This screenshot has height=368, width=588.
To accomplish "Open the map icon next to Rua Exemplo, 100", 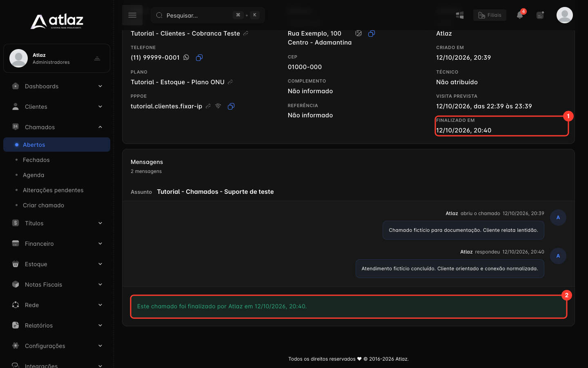I will [x=359, y=33].
